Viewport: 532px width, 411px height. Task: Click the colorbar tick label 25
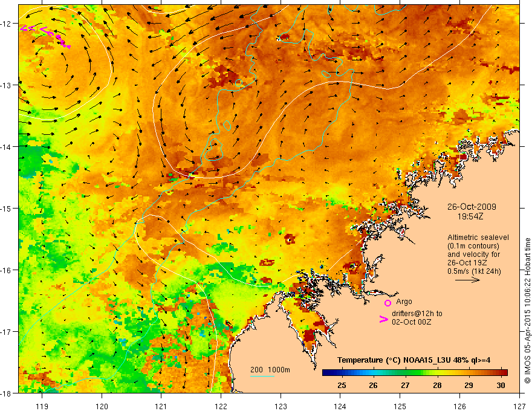342,385
